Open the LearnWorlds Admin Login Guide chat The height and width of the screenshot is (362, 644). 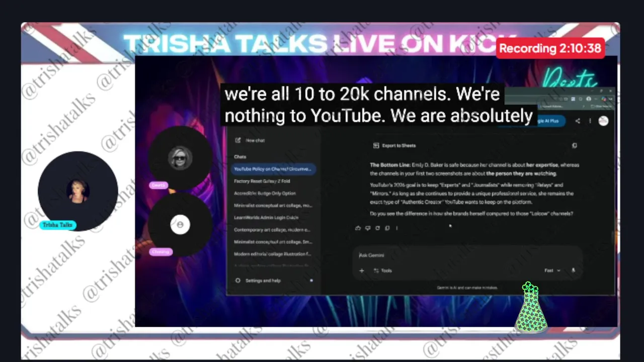pyautogui.click(x=266, y=218)
